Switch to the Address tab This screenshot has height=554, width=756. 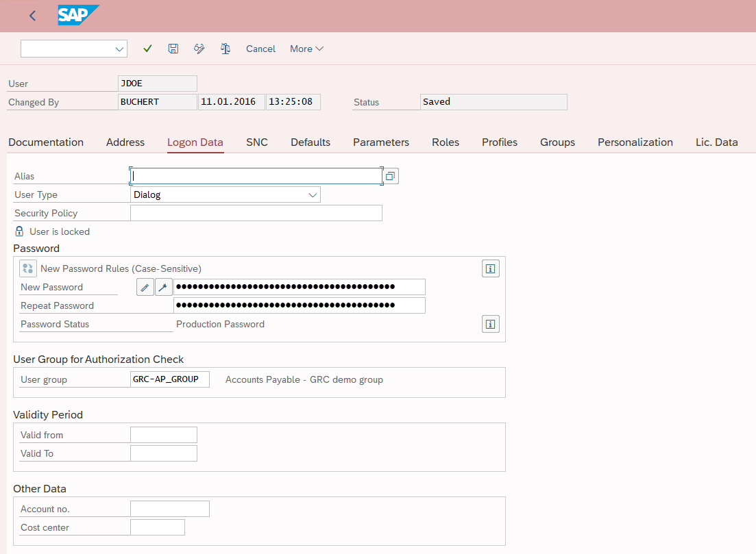pyautogui.click(x=125, y=142)
